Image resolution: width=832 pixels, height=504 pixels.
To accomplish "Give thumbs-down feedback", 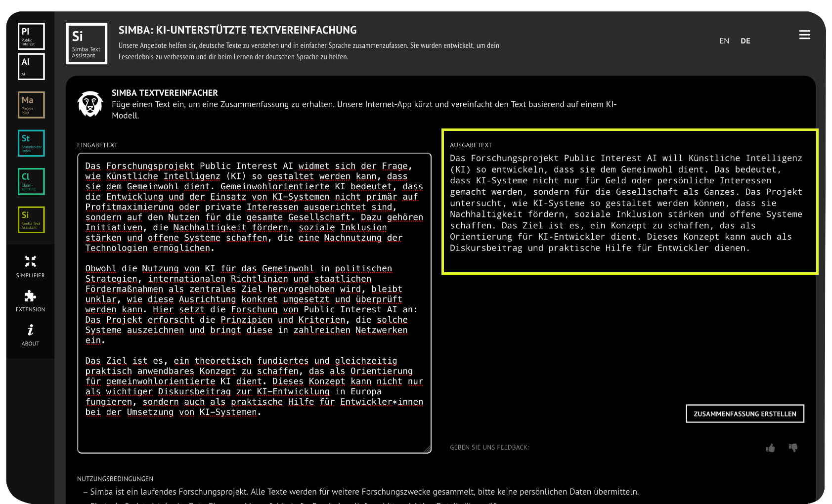I will [793, 448].
